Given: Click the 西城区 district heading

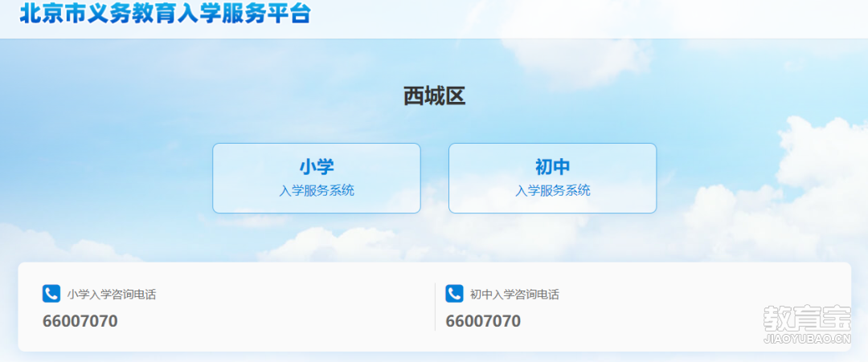Looking at the screenshot, I should pos(435,96).
